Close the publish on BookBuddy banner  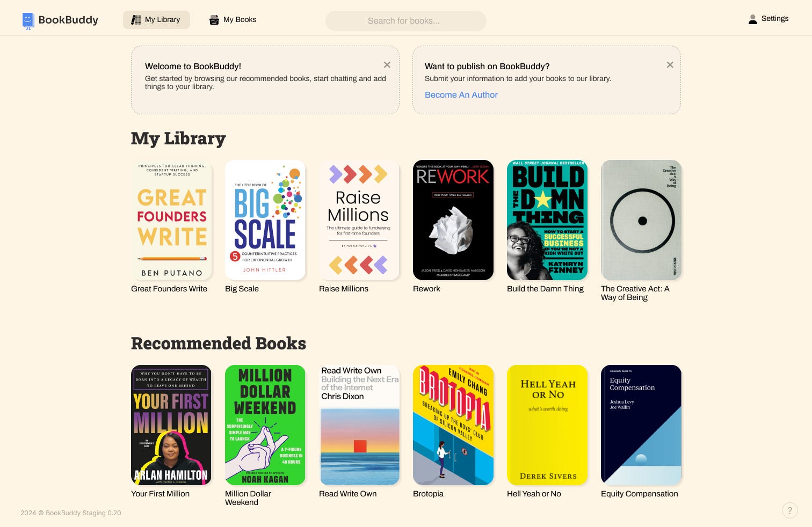(670, 65)
